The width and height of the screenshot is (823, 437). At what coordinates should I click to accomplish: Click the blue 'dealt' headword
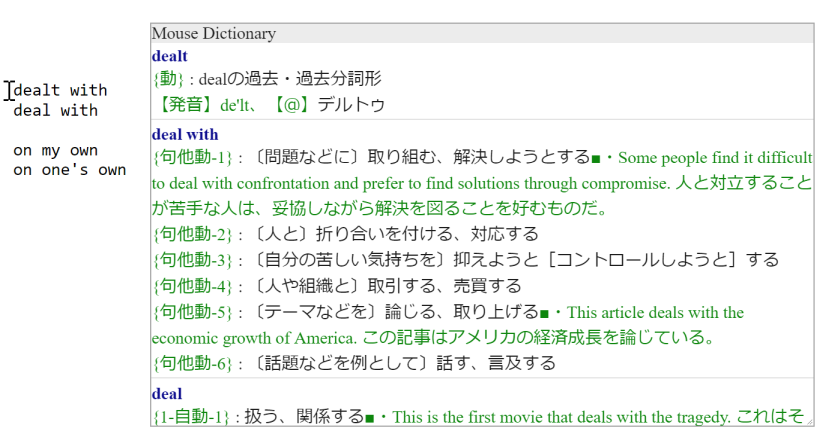point(169,57)
